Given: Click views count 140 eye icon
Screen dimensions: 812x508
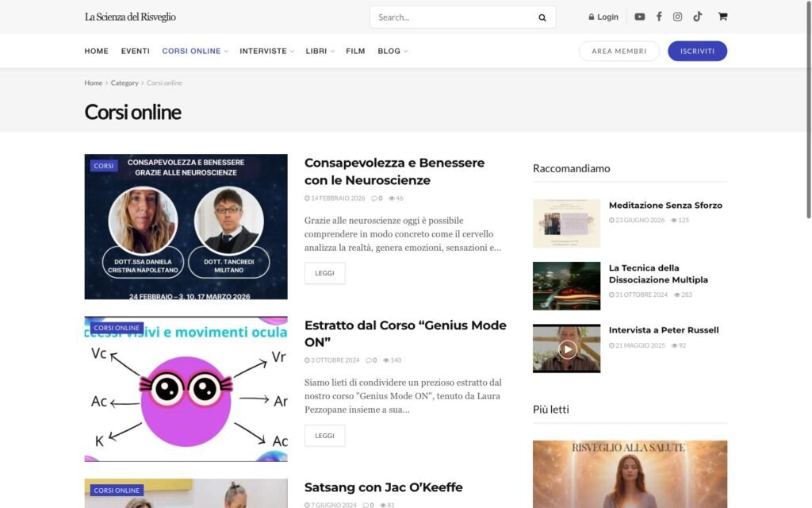Looking at the screenshot, I should (386, 360).
